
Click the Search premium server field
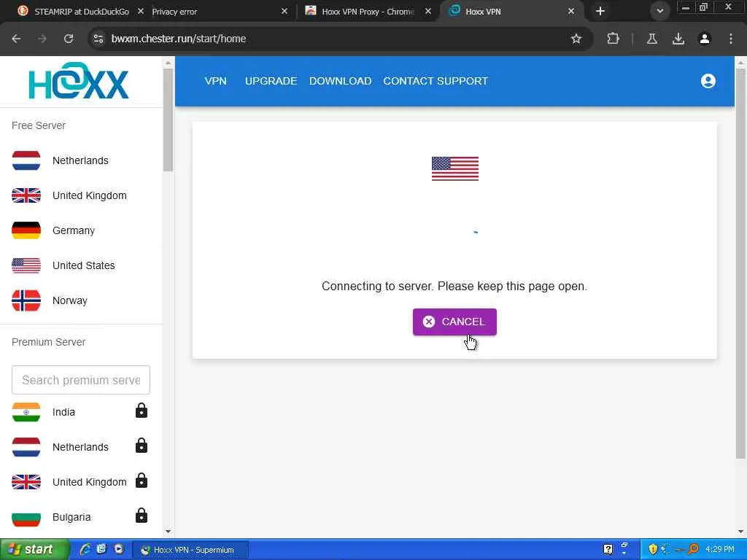pos(81,380)
